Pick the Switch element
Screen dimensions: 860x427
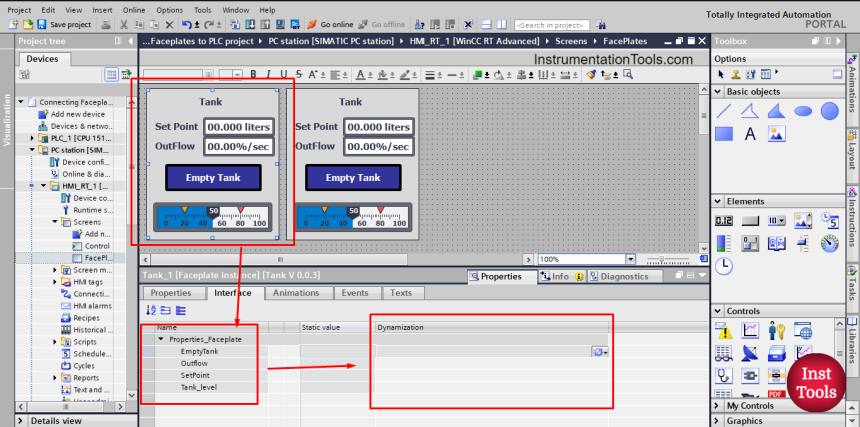[750, 243]
